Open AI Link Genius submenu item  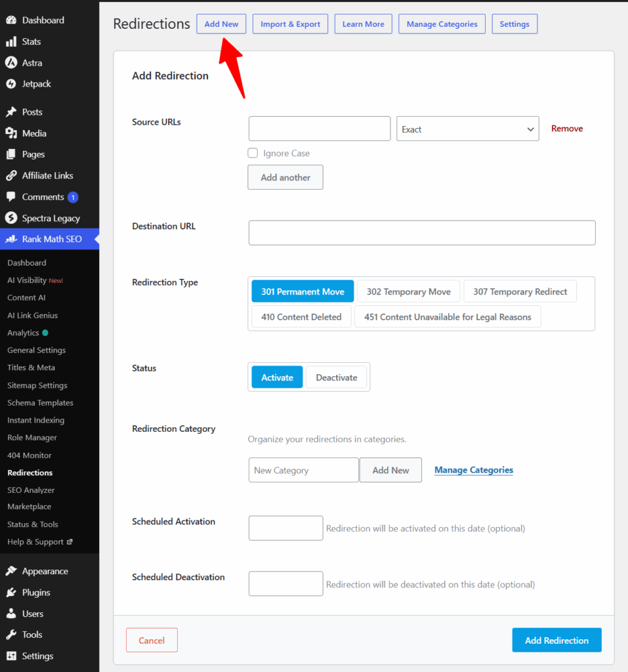33,315
